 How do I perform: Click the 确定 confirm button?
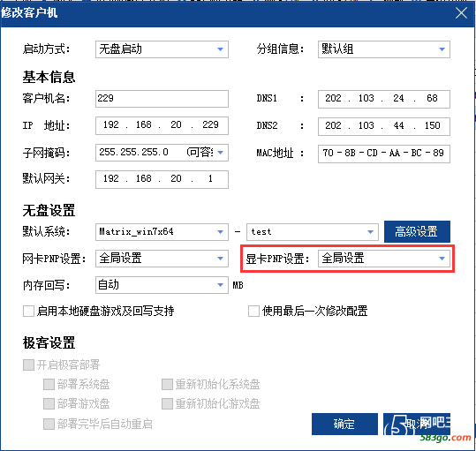click(x=344, y=424)
